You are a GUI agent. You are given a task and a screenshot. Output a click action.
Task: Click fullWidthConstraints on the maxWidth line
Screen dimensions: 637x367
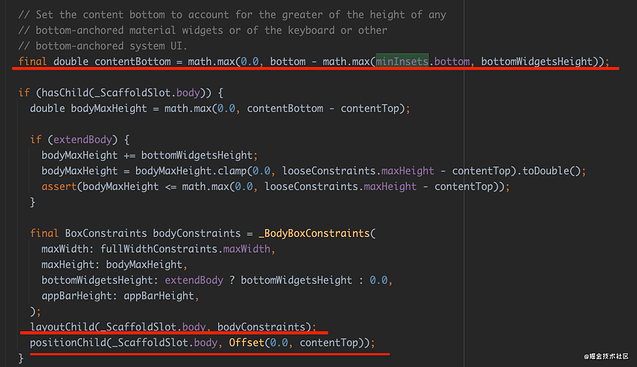pos(159,249)
